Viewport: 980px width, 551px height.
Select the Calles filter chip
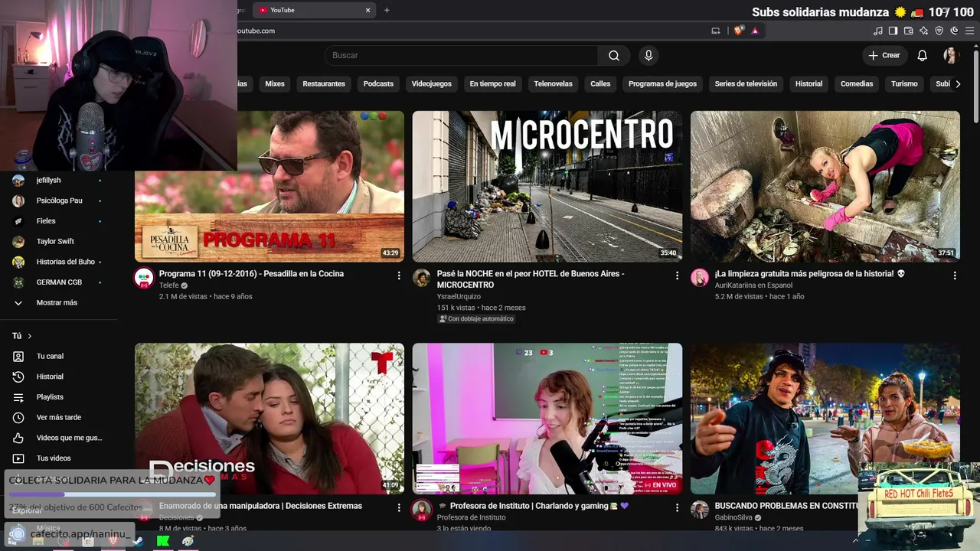click(600, 84)
